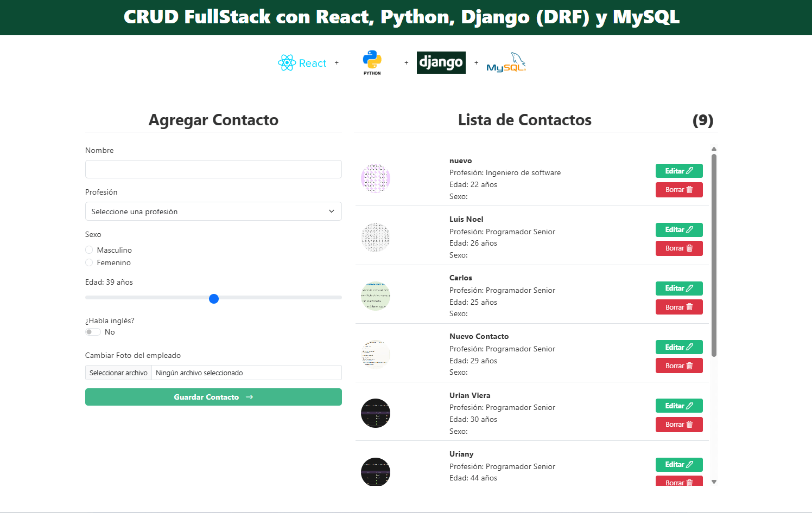Click the MySQL dolphin logo
The image size is (812, 513).
pyautogui.click(x=506, y=62)
